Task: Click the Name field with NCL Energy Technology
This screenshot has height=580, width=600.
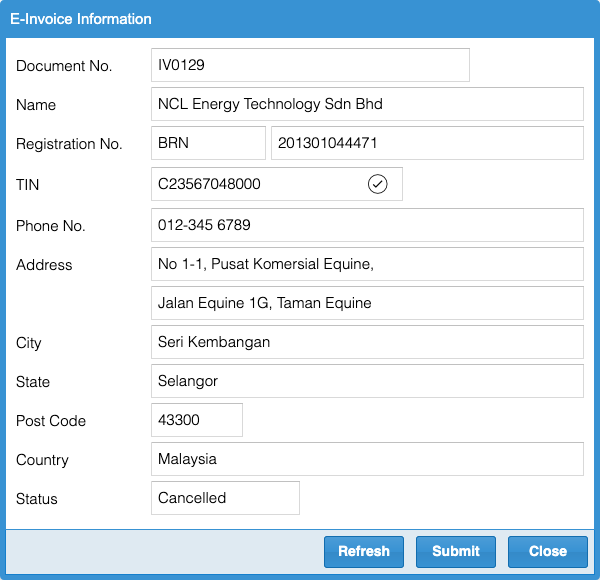Action: point(367,104)
